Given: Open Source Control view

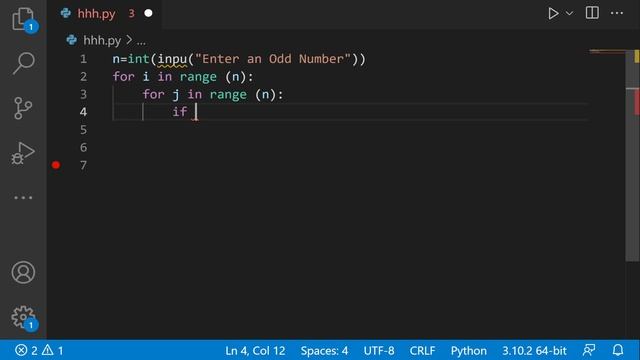Looking at the screenshot, I should click(23, 108).
